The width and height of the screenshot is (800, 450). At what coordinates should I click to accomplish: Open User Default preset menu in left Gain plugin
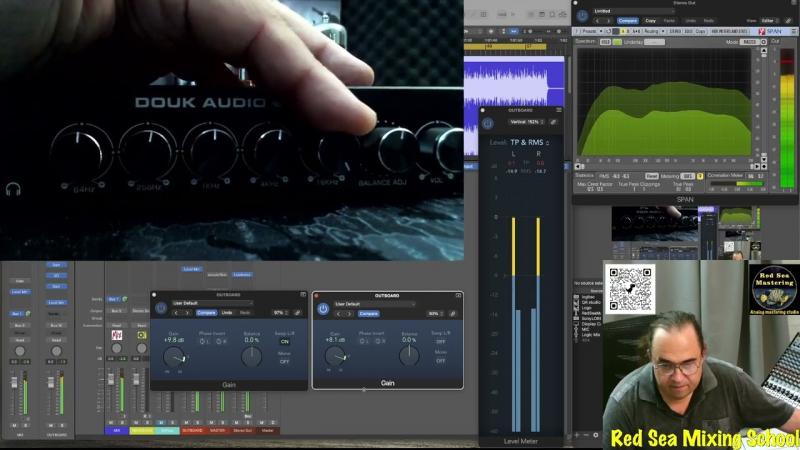[212, 303]
